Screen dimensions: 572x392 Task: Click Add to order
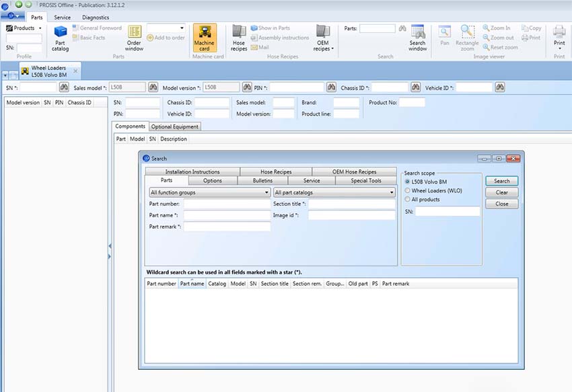(x=166, y=38)
